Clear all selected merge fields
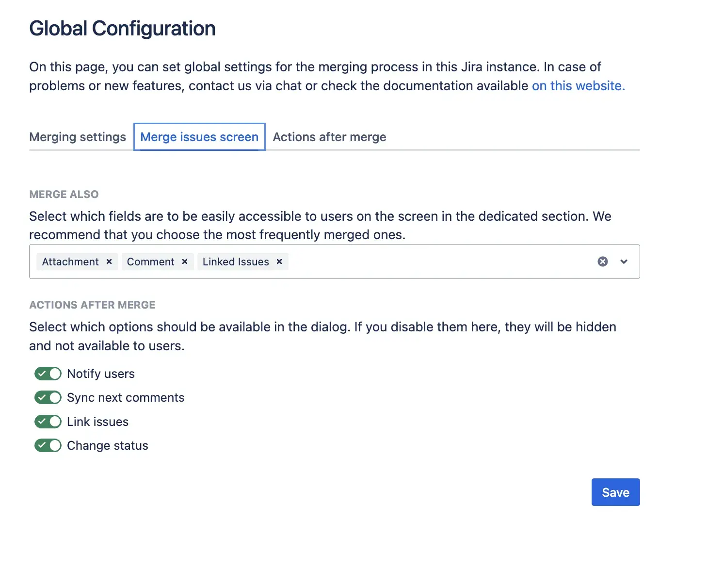708x588 pixels. point(603,261)
